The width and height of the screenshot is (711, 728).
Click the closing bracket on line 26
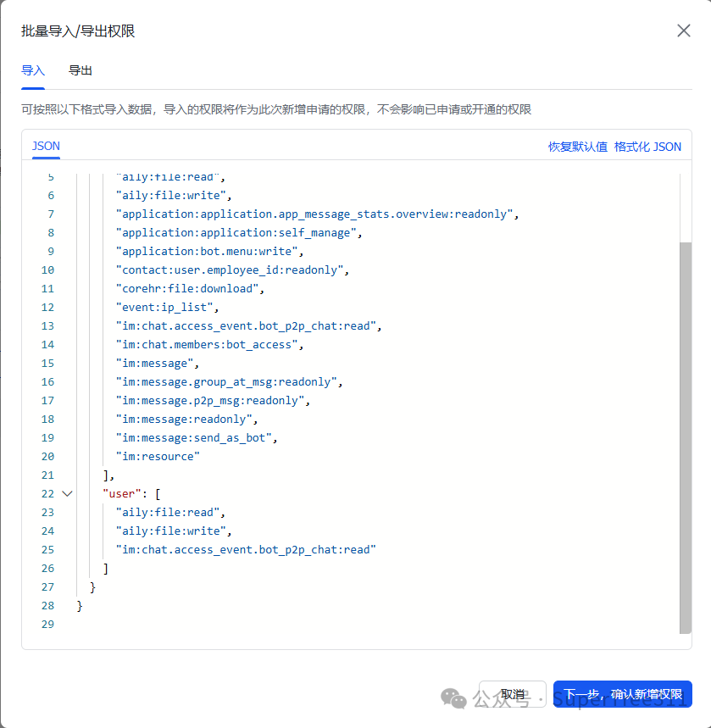click(106, 569)
